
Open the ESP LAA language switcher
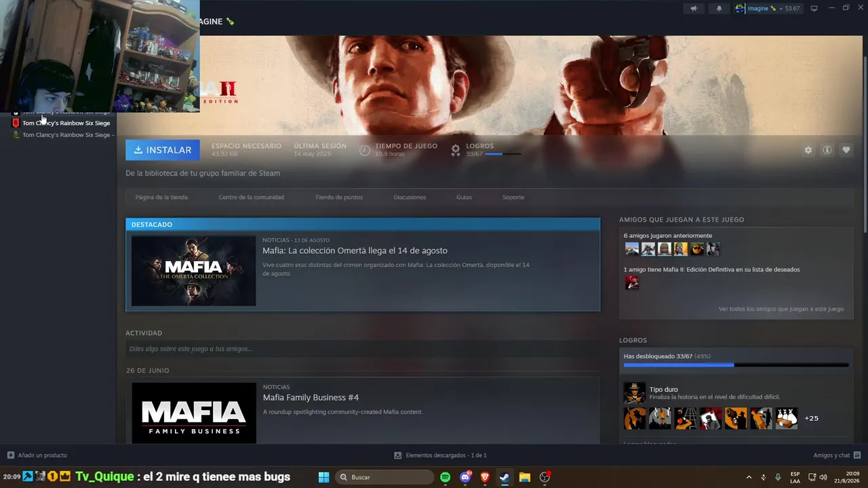tap(795, 477)
